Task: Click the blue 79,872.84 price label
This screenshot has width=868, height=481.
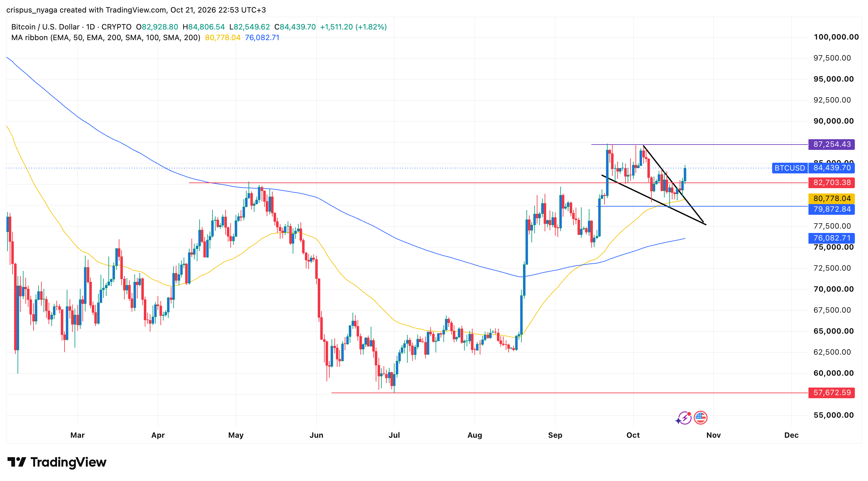Action: coord(832,209)
